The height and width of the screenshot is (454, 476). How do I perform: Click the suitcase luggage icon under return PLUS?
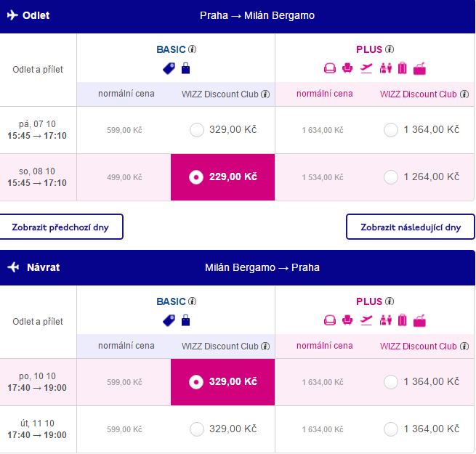tap(402, 320)
